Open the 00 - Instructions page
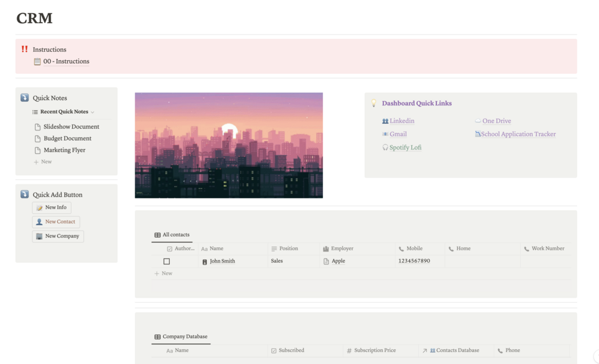The image size is (599, 364). point(66,61)
